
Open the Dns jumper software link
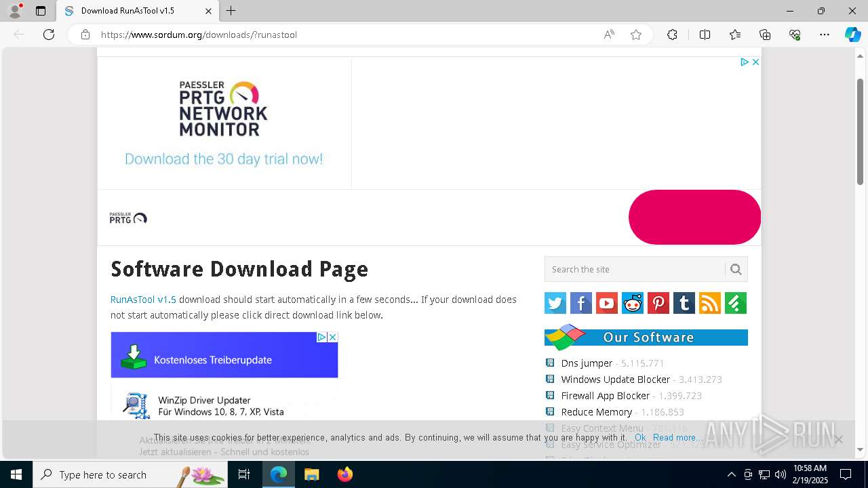[587, 363]
